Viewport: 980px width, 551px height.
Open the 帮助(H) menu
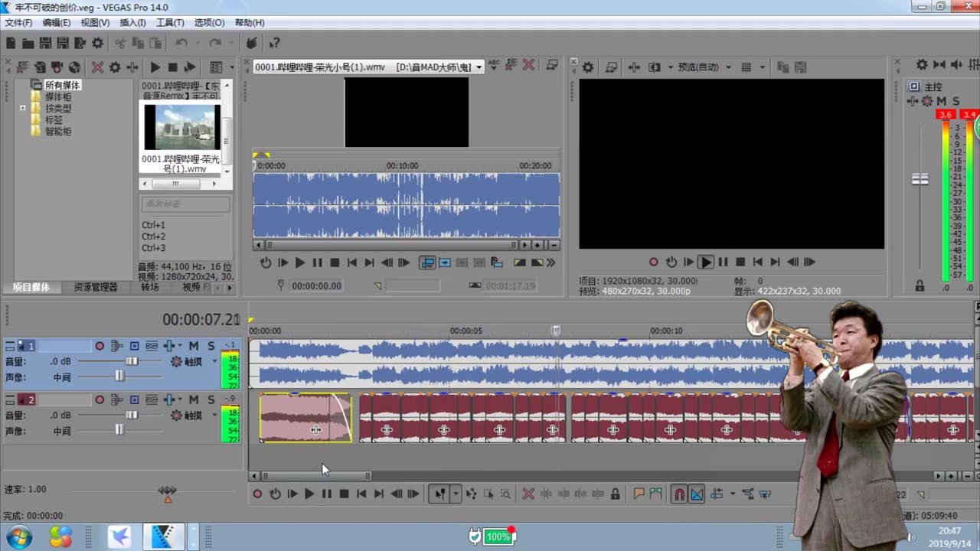(250, 23)
